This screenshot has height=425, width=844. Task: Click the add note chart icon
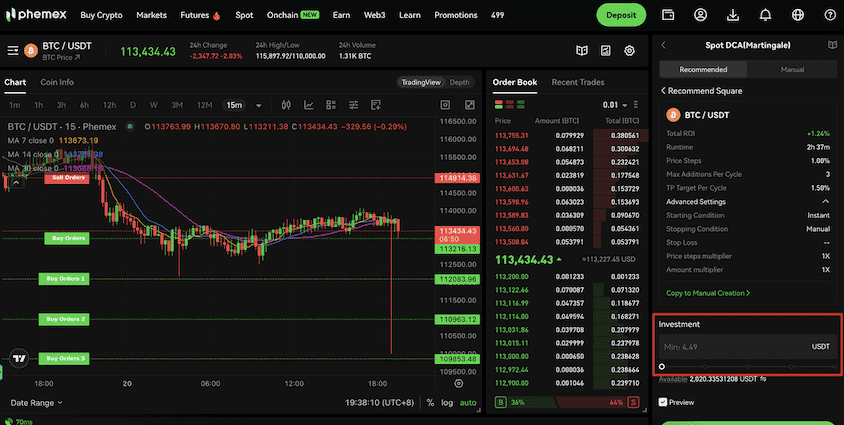[x=376, y=105]
